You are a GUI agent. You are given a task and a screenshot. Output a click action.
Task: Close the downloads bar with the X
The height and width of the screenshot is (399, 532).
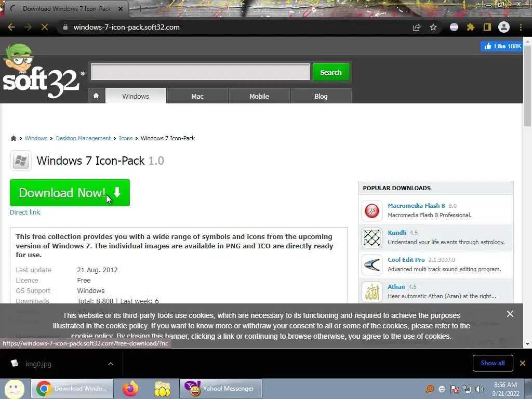523,363
